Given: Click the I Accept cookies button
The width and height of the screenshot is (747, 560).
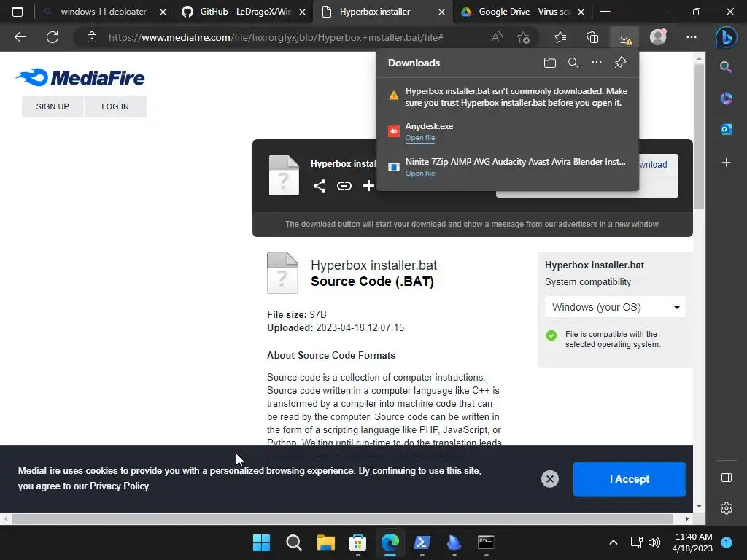Looking at the screenshot, I should pos(630,479).
